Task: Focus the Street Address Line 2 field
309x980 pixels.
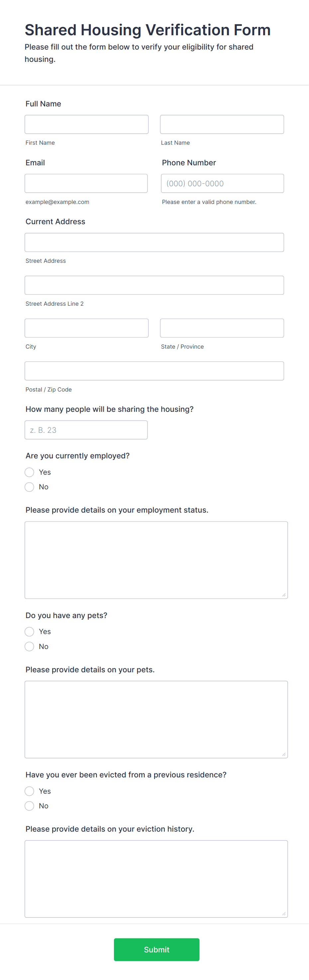Action: coord(154,285)
